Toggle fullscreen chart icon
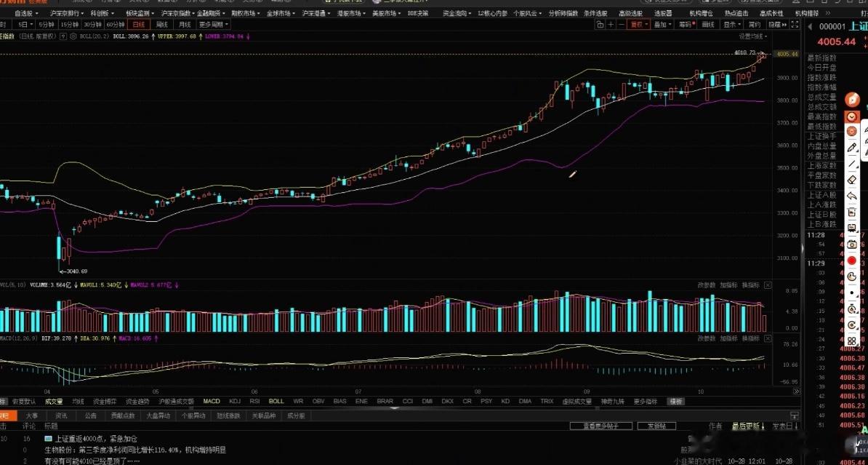This screenshot has width=868, height=465. (795, 25)
